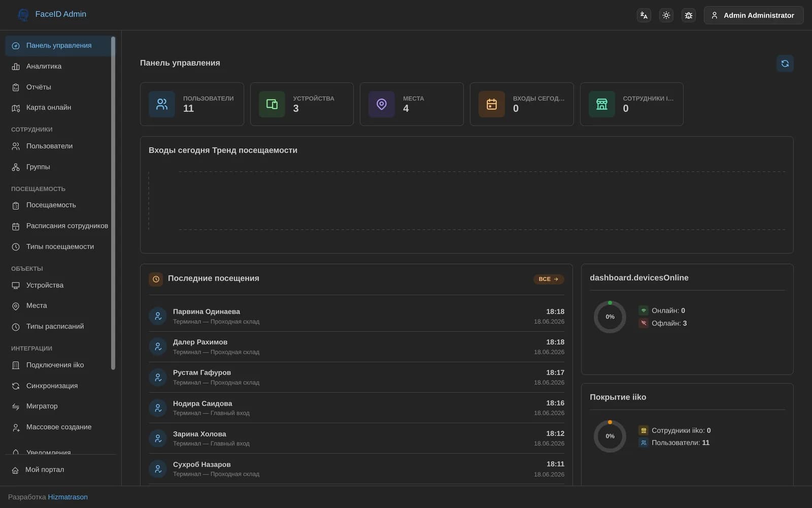Click the Входы сегодня calendar icon
The image size is (812, 508).
point(492,104)
